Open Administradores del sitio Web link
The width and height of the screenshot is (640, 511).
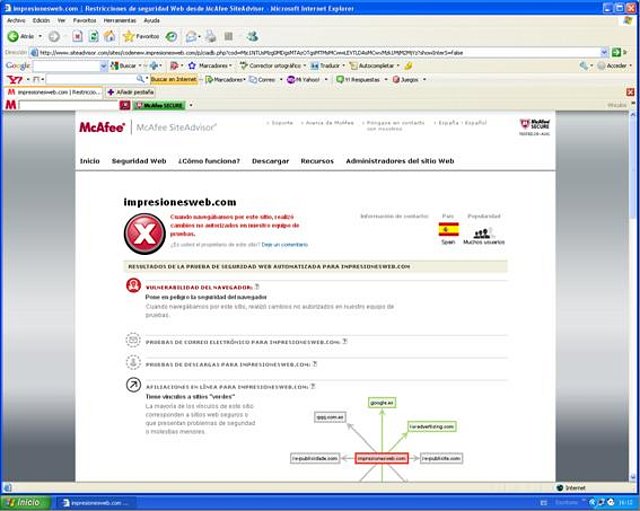[x=400, y=161]
